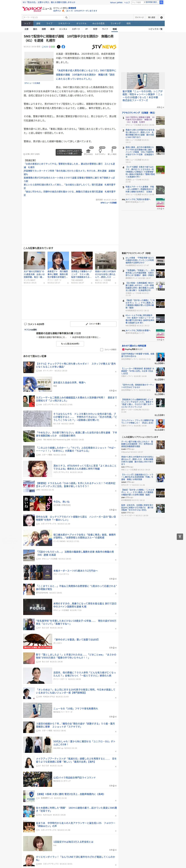Share the article on Facebook
The image size is (186, 868).
pos(63,47)
